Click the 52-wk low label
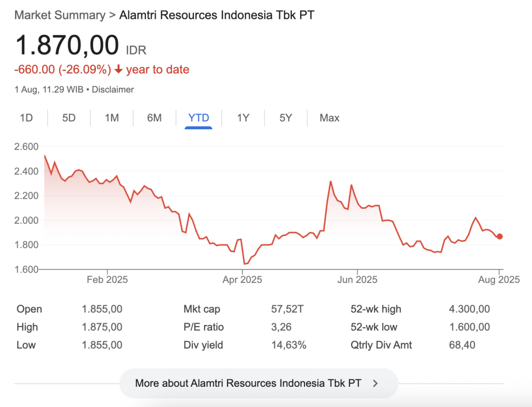 [x=374, y=327]
